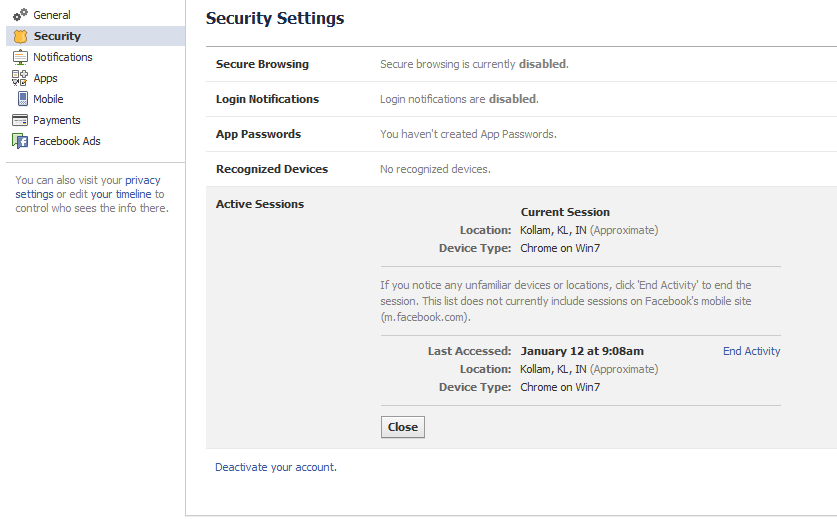Viewport: 837px width, 520px height.
Task: Click 'January 12 at 9:08am' timestamp
Action: [582, 351]
